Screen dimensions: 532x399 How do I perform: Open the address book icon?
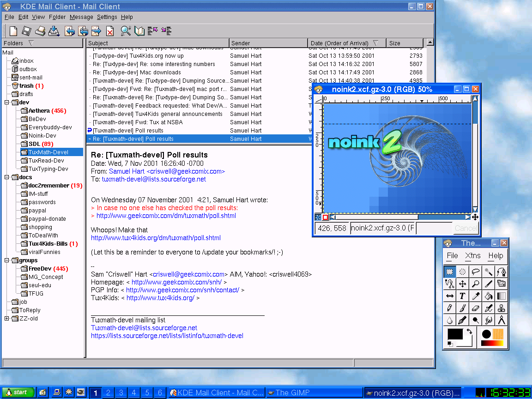pyautogui.click(x=139, y=31)
